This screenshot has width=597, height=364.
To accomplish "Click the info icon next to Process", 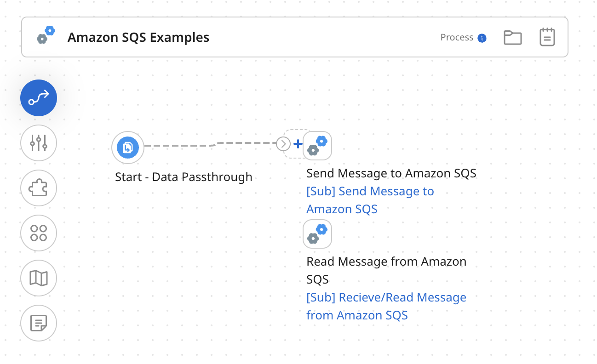I will pos(482,38).
